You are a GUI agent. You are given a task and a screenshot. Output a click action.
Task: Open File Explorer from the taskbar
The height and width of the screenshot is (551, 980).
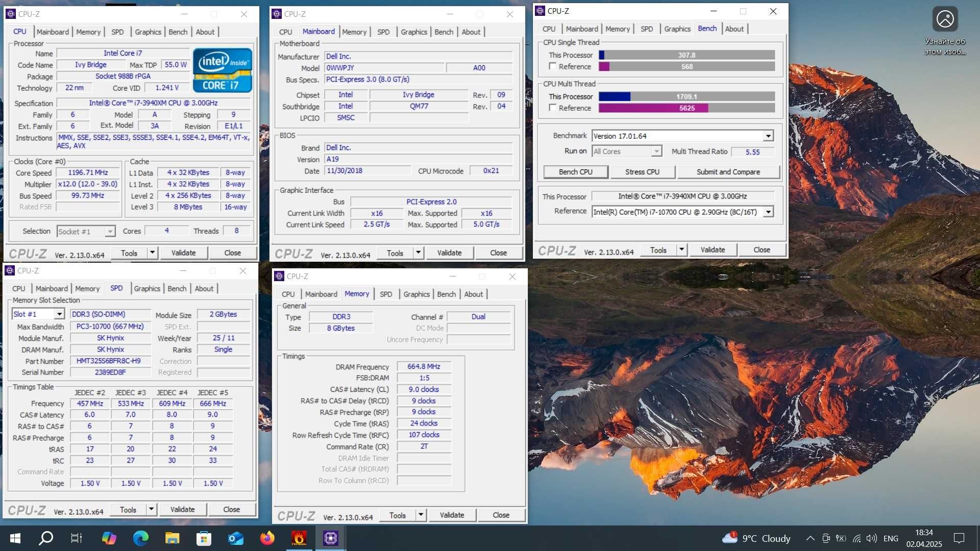click(x=172, y=538)
